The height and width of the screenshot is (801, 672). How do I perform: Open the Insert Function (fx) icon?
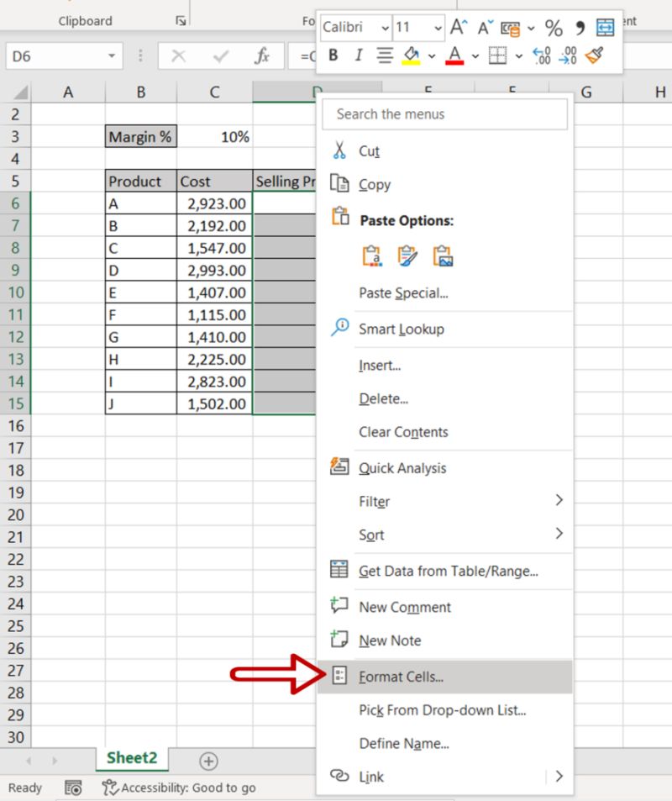(x=261, y=55)
